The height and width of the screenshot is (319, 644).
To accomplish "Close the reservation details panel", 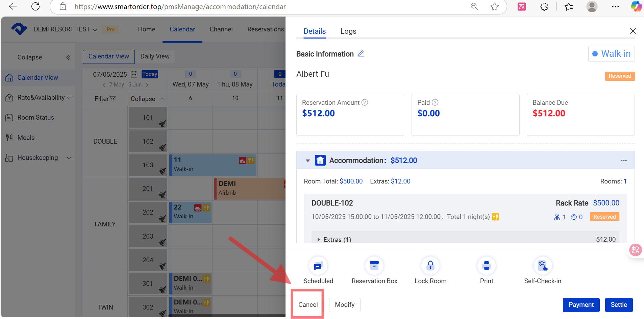I will pyautogui.click(x=633, y=31).
